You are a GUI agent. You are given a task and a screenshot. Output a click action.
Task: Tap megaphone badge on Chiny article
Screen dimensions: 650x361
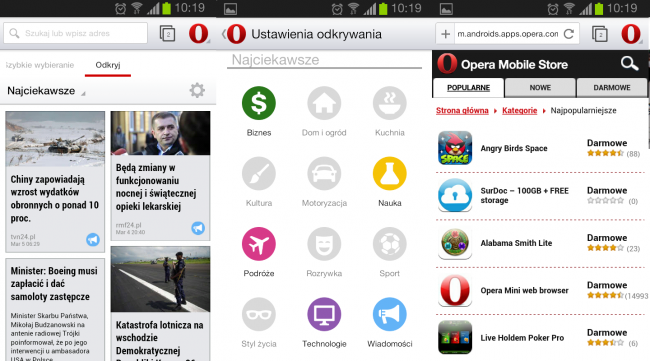pos(93,239)
